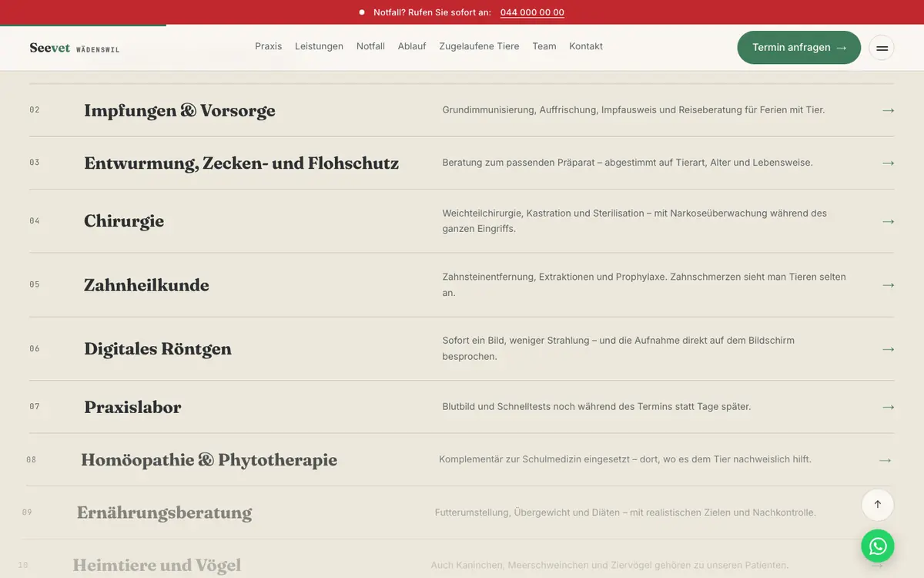Click 'Notfall? Rufen Sie sofort an:' text

432,12
